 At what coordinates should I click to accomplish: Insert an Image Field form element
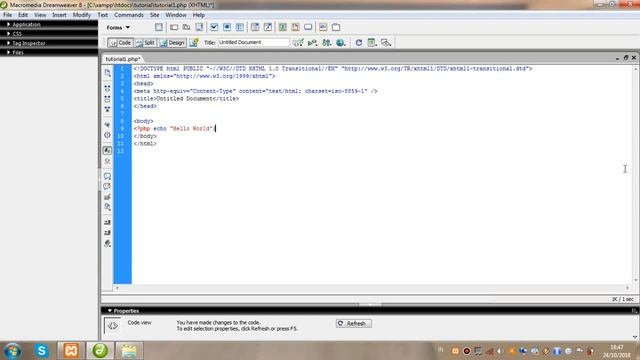282,27
